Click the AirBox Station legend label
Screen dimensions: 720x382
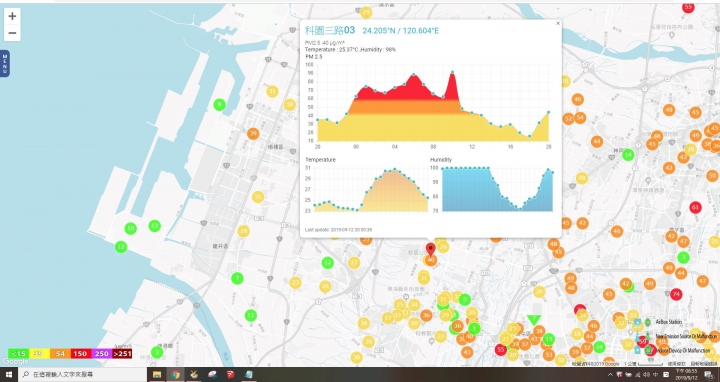click(x=669, y=322)
